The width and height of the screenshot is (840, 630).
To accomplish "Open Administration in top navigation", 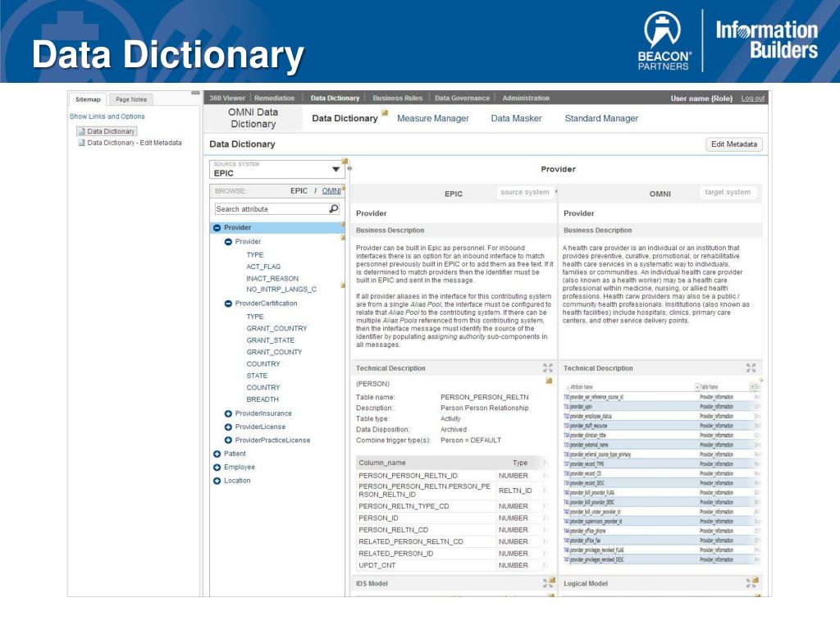I will coord(526,98).
